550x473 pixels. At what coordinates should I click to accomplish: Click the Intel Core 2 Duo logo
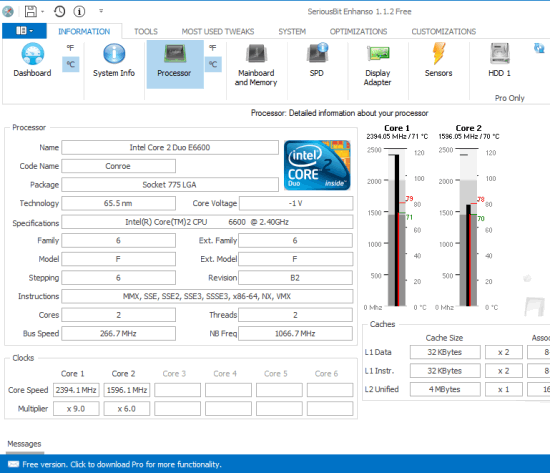coord(317,165)
